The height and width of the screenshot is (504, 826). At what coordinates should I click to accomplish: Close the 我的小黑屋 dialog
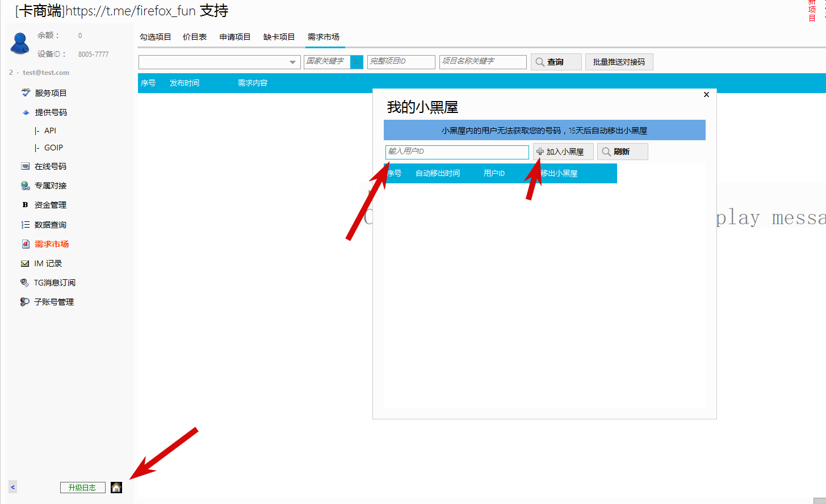pos(706,95)
